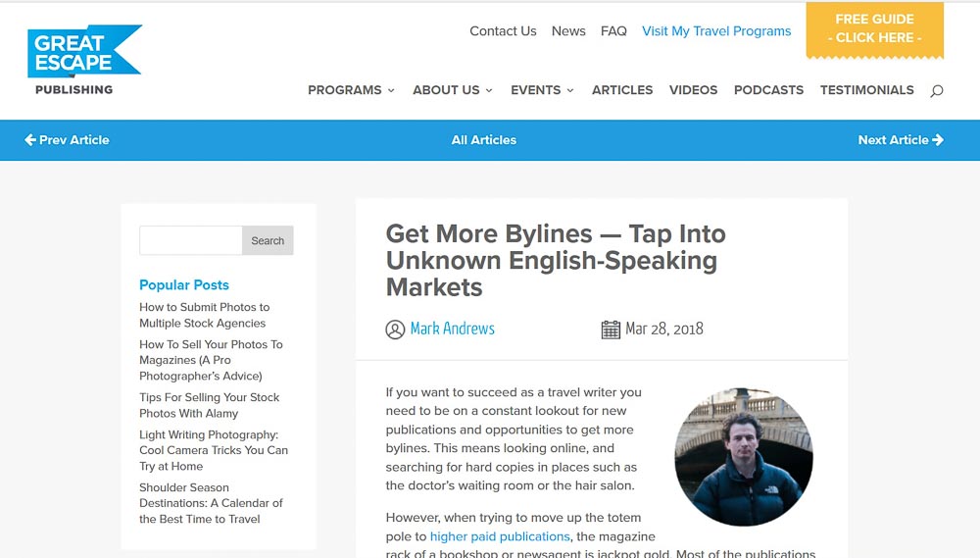
Task: Go to All Articles in blue bar
Action: coord(484,140)
